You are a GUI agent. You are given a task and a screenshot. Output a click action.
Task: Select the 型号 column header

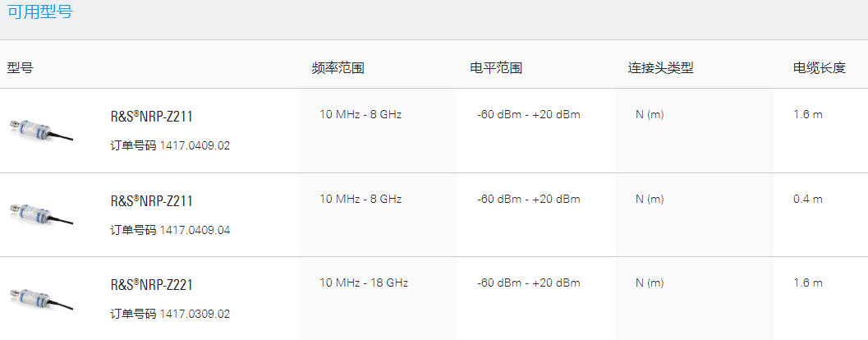click(x=20, y=68)
